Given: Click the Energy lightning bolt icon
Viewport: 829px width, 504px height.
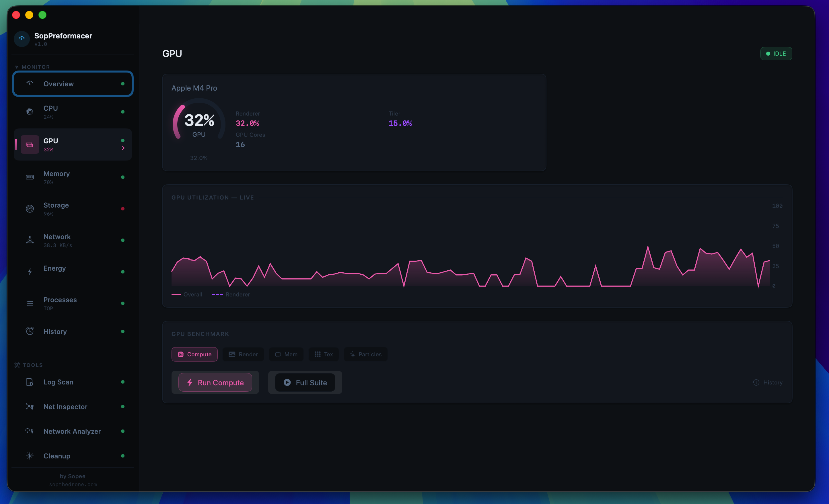Looking at the screenshot, I should [x=30, y=272].
